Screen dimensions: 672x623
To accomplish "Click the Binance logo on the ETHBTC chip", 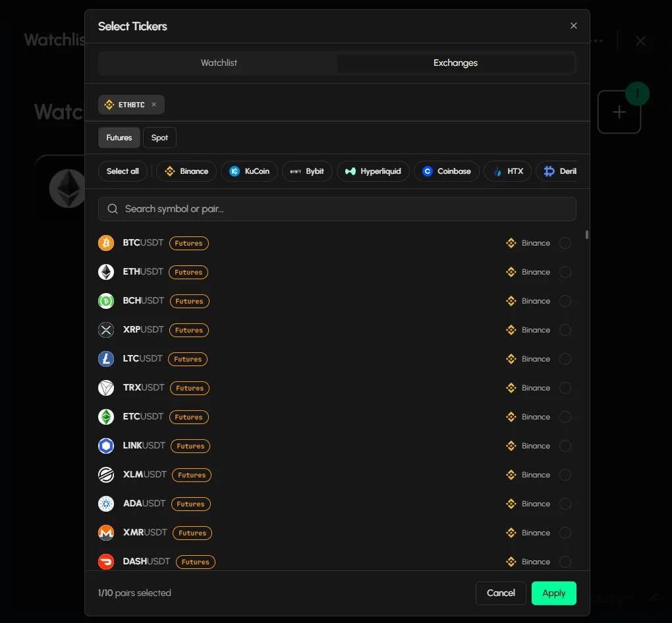I will pyautogui.click(x=109, y=105).
